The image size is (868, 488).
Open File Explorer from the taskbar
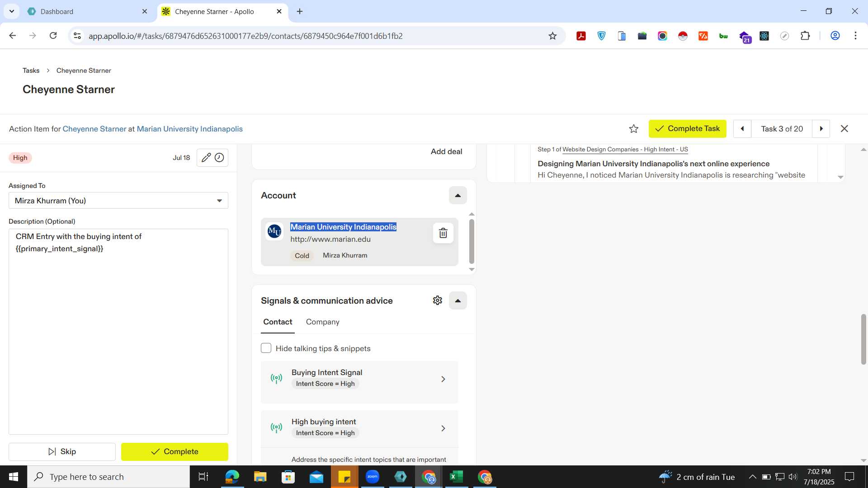260,477
